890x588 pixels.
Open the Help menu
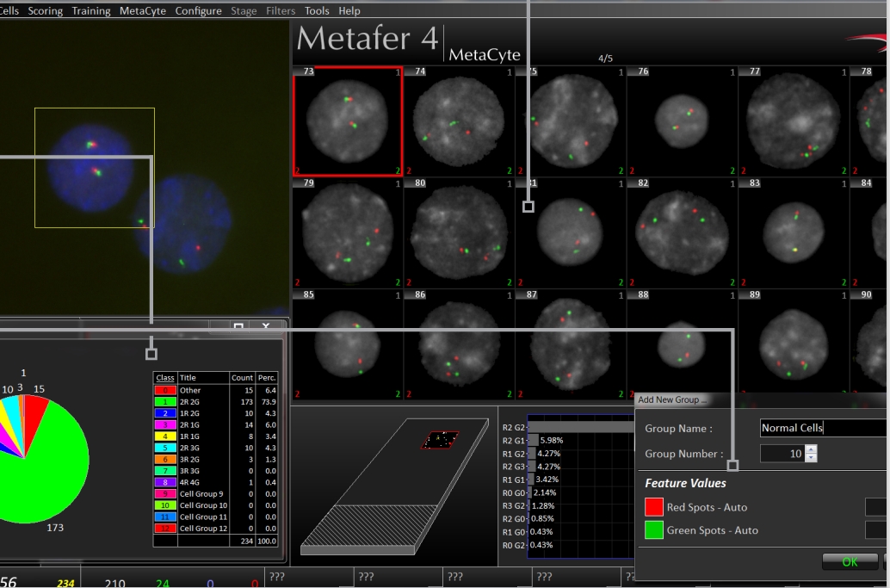coord(349,11)
